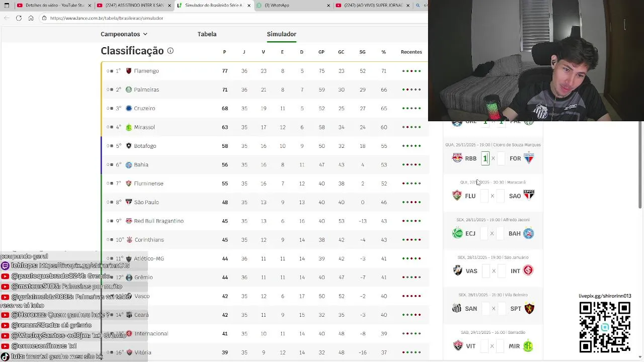This screenshot has width=644, height=362.
Task: Click RBB score field showing 1
Action: point(485,158)
